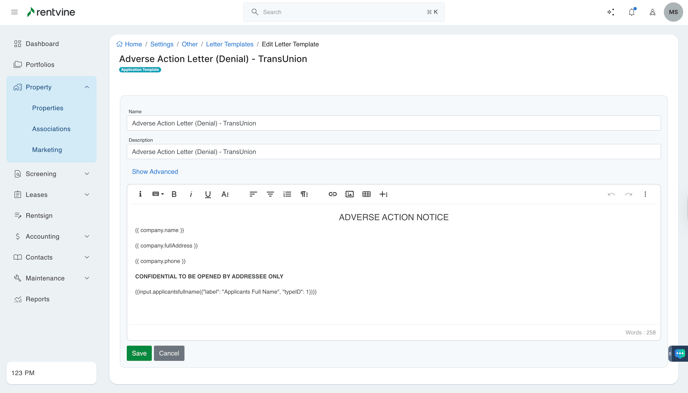Click the editor info icon
Image resolution: width=688 pixels, height=393 pixels.
click(140, 194)
